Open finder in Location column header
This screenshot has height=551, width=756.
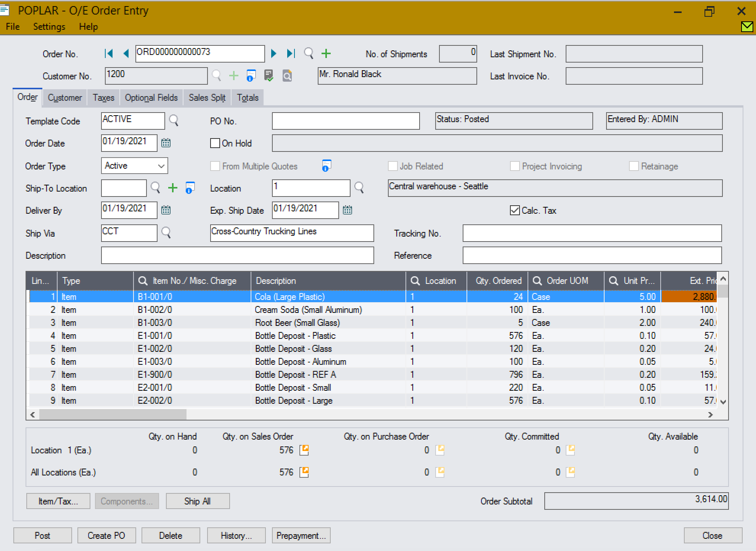pos(415,281)
